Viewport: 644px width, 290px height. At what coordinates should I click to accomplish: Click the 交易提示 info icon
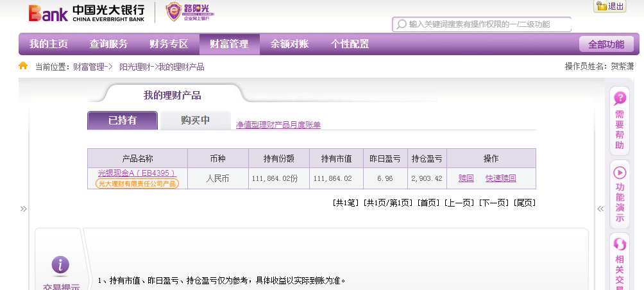(60, 266)
